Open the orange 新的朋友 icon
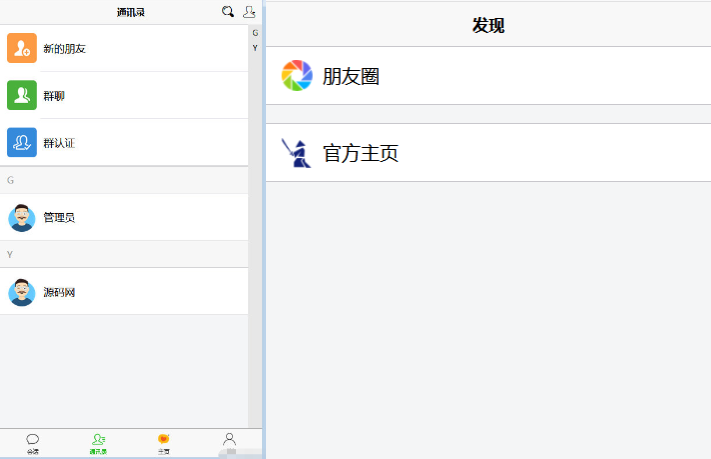711x459 pixels. (22, 48)
